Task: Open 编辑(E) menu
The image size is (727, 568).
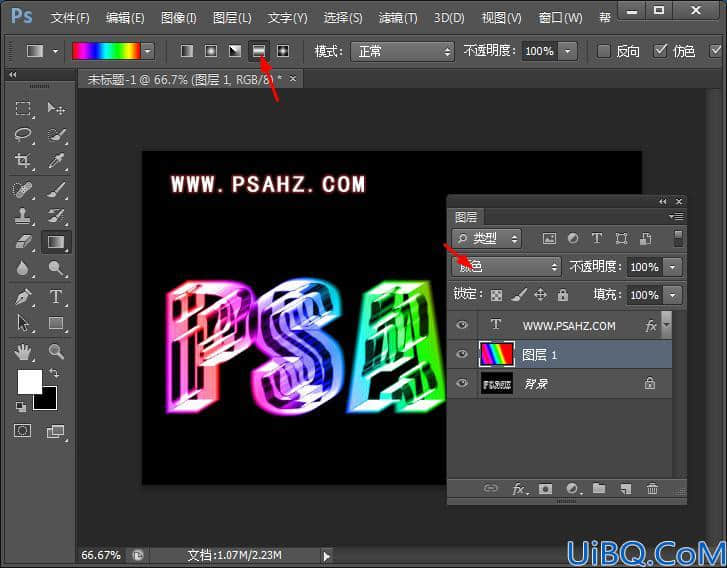Action: tap(125, 18)
